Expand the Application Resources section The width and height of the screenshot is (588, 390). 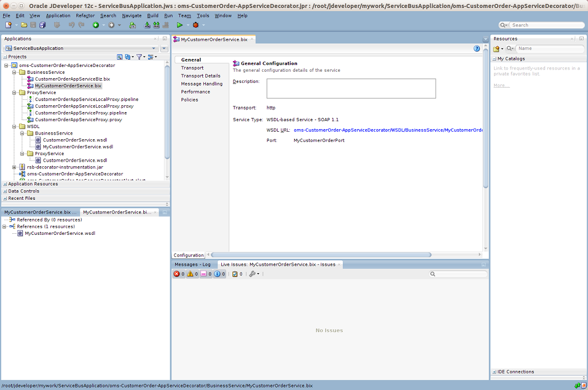[5, 184]
